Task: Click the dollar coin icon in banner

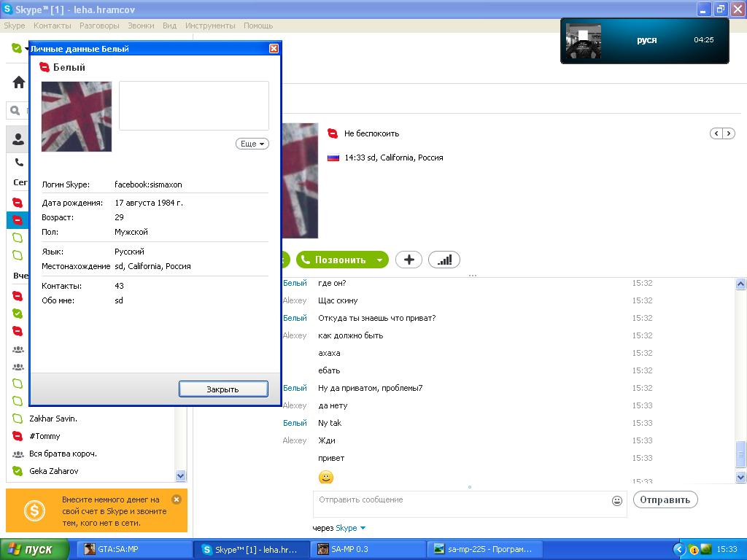Action: [x=34, y=511]
